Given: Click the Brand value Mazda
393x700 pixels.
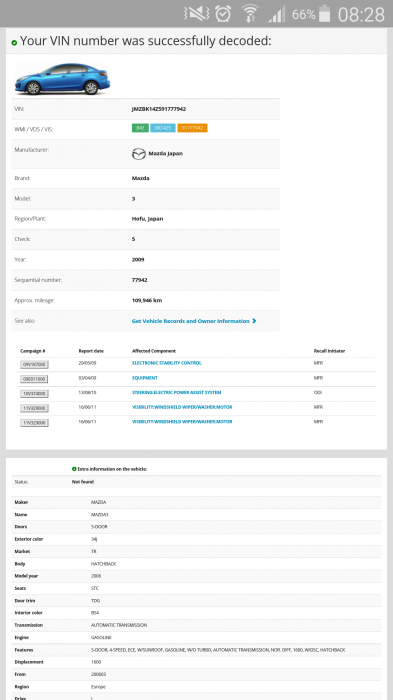Looking at the screenshot, I should click(141, 178).
